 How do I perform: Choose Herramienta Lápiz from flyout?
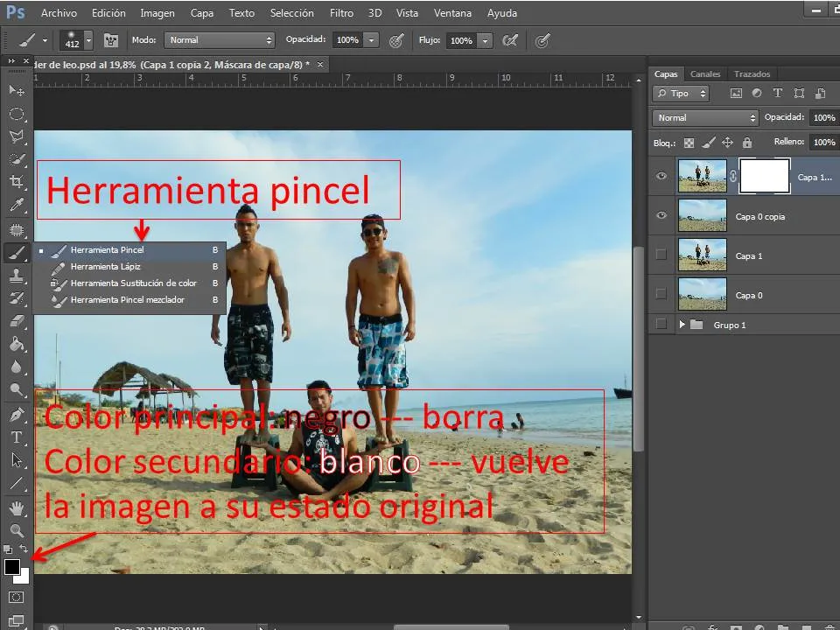pos(129,266)
